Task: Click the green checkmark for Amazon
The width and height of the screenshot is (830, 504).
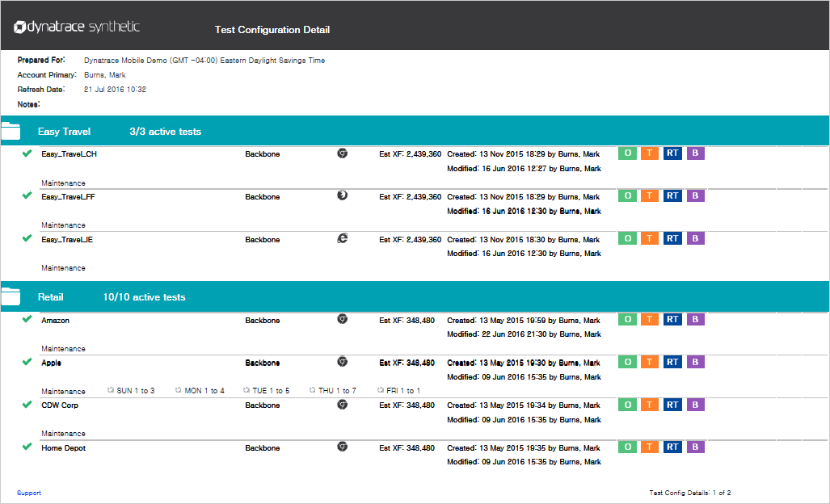Action: coord(27,319)
